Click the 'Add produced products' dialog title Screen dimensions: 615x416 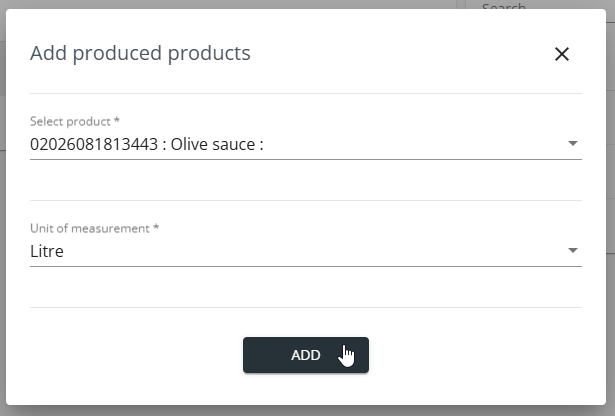tap(140, 53)
